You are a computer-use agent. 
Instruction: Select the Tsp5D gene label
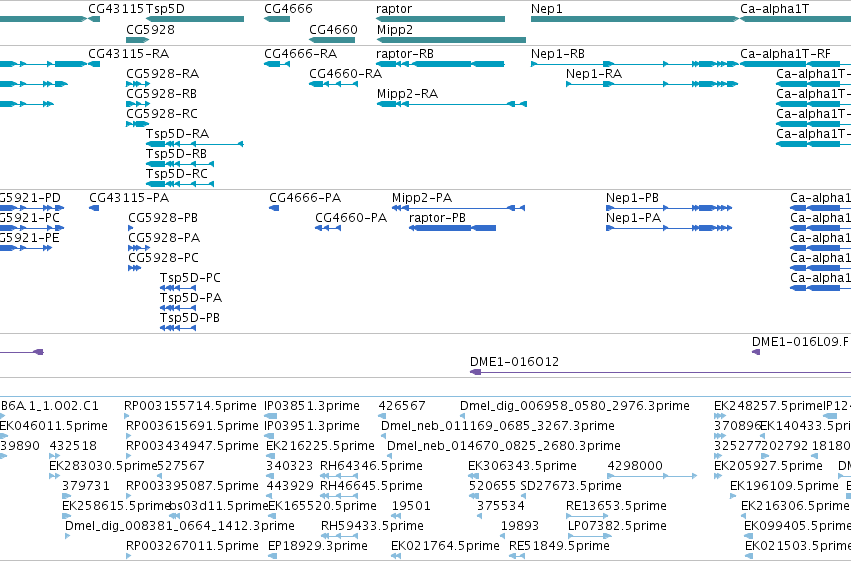click(x=166, y=9)
